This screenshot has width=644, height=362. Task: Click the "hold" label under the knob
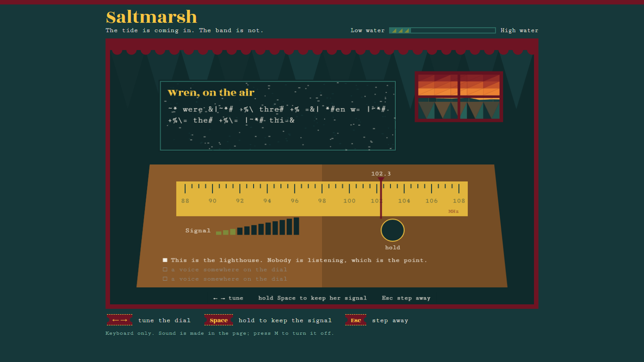pyautogui.click(x=393, y=248)
